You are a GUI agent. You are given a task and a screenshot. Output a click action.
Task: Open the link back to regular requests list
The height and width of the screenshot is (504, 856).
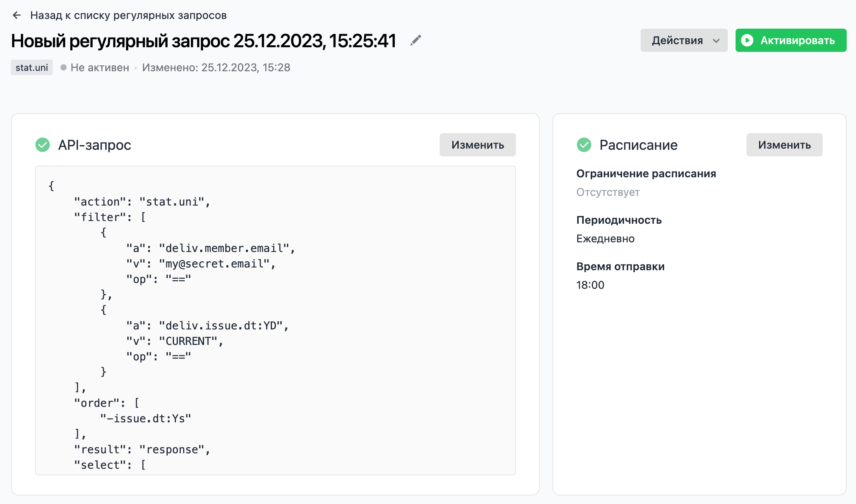[x=128, y=15]
